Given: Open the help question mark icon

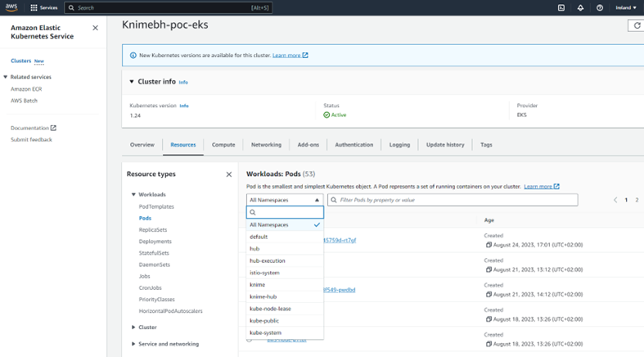Looking at the screenshot, I should click(x=600, y=8).
